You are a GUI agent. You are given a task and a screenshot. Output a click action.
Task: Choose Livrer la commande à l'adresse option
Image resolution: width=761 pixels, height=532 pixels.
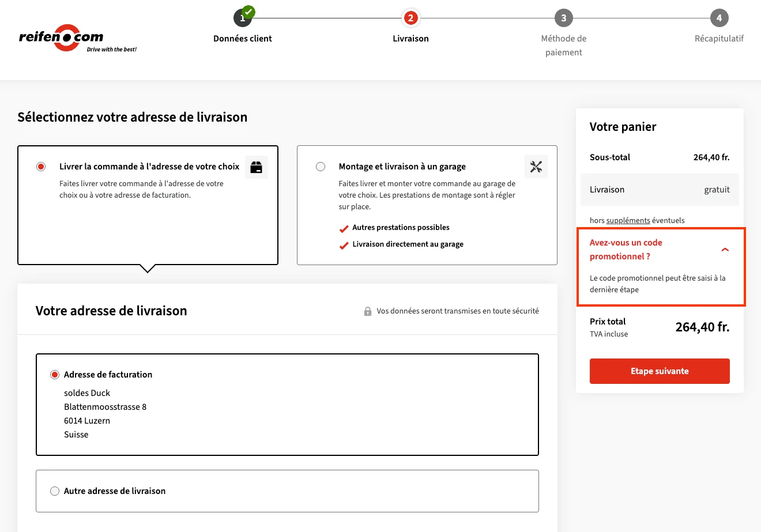[41, 166]
